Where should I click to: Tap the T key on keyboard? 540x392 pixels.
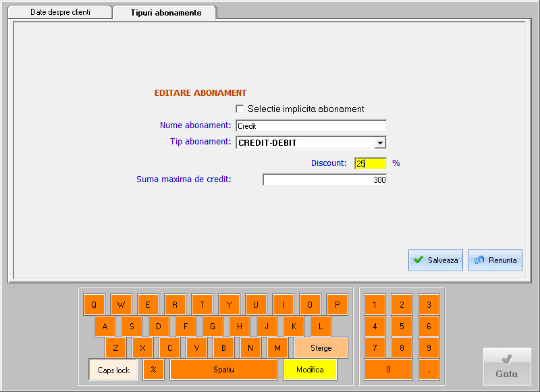(202, 304)
